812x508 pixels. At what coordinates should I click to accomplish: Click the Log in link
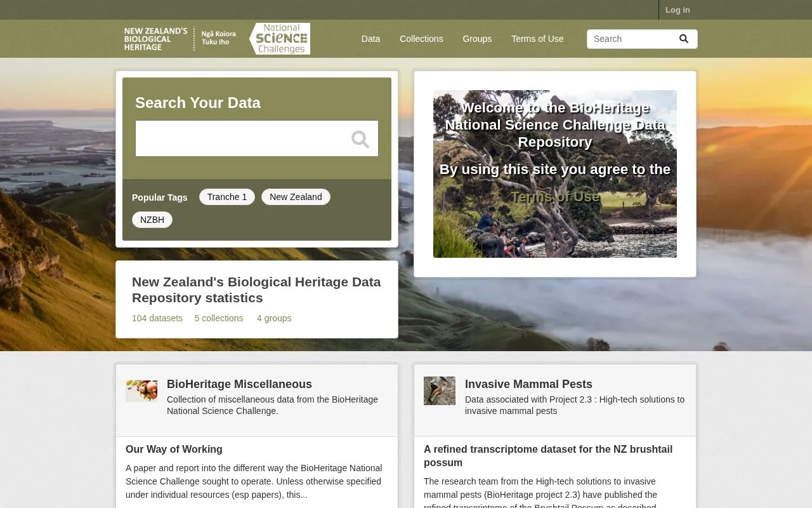click(x=678, y=10)
